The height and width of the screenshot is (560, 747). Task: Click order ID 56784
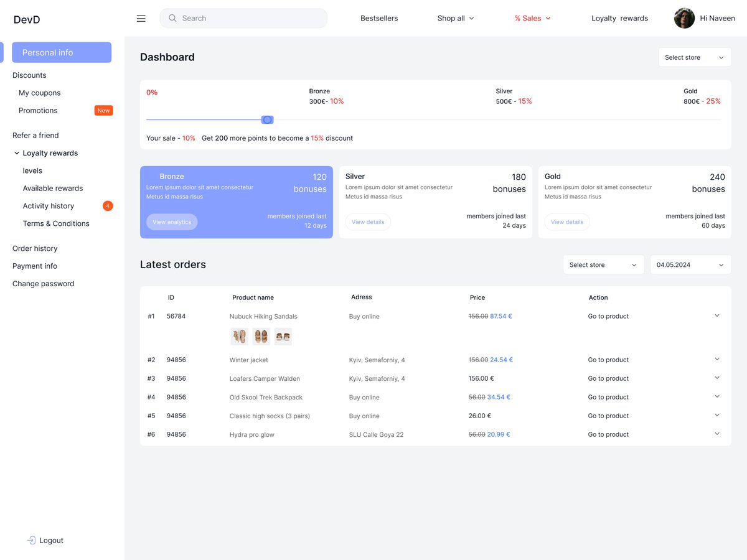coord(176,316)
